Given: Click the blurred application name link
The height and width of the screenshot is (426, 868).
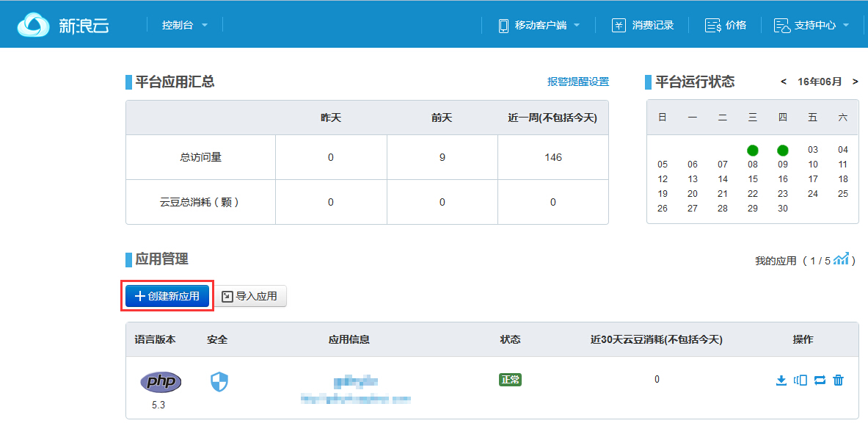Looking at the screenshot, I should coord(355,380).
